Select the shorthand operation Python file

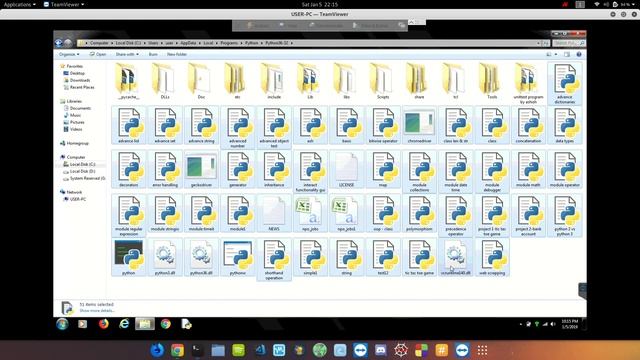pyautogui.click(x=274, y=260)
